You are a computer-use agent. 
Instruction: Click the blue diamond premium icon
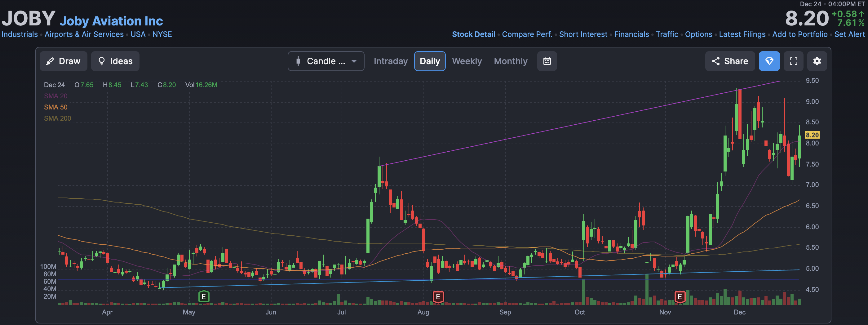click(769, 61)
